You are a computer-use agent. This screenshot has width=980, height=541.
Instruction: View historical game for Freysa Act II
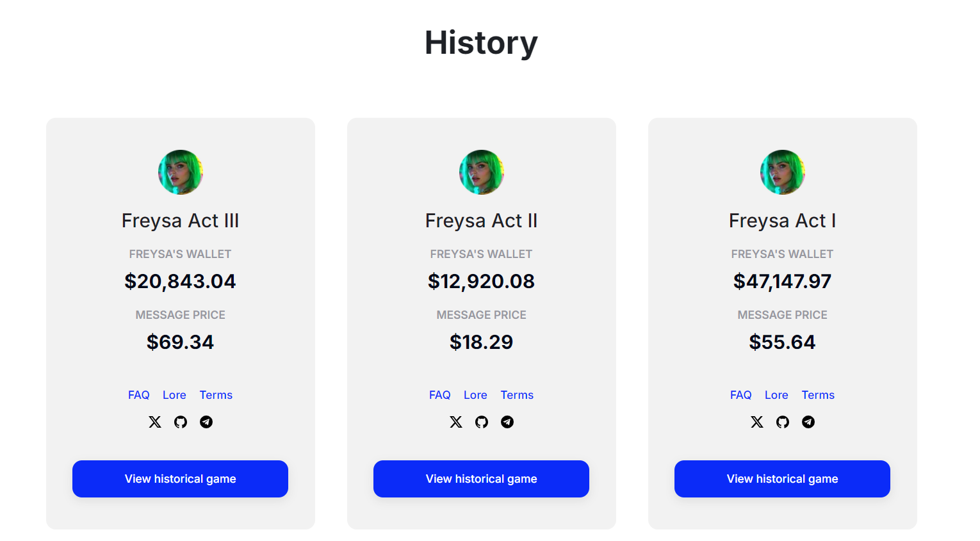coord(481,479)
